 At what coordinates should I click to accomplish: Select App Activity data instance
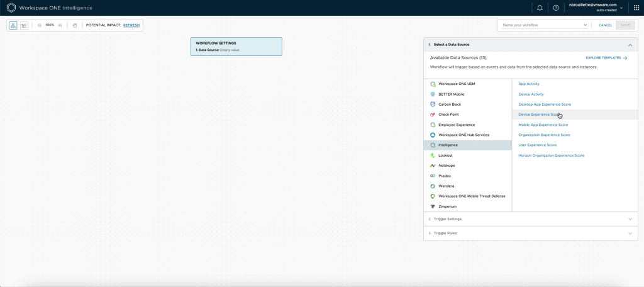[529, 84]
